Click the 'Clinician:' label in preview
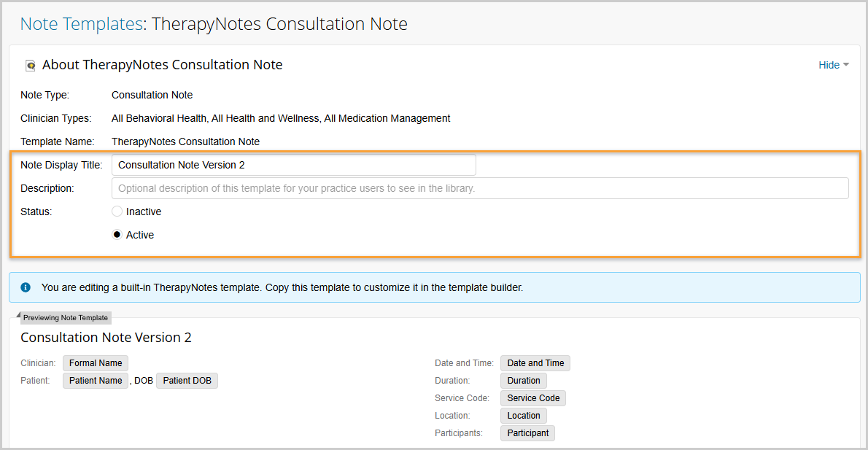 click(x=38, y=363)
